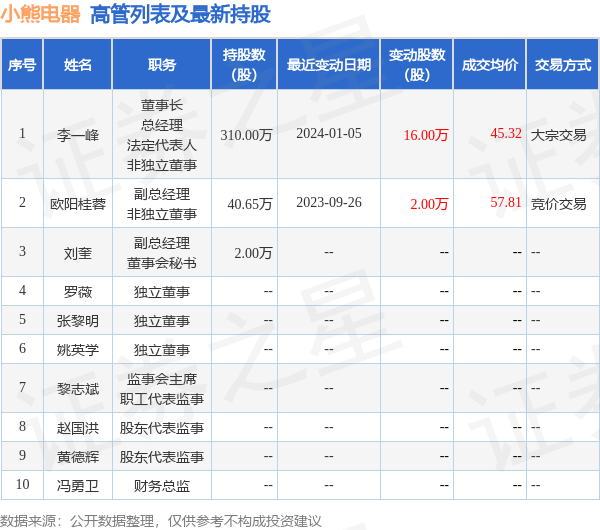Click 张黎明's 独立董事 position
The image size is (600, 530).
click(x=162, y=320)
